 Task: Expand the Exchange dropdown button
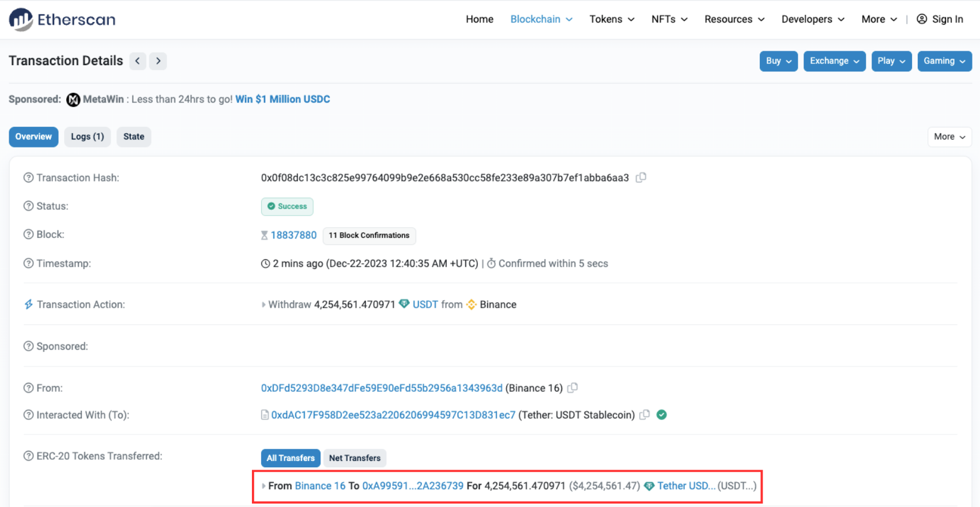[x=835, y=61]
